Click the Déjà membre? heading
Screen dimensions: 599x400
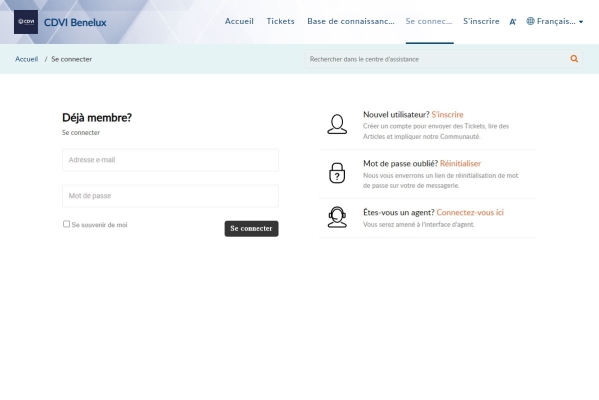click(x=97, y=118)
